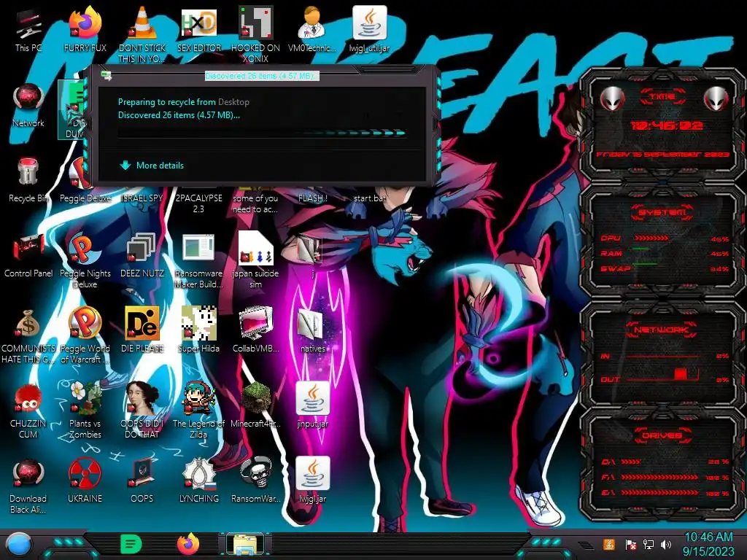Click the NETWORK widget header
The width and height of the screenshot is (747, 560).
(x=662, y=329)
